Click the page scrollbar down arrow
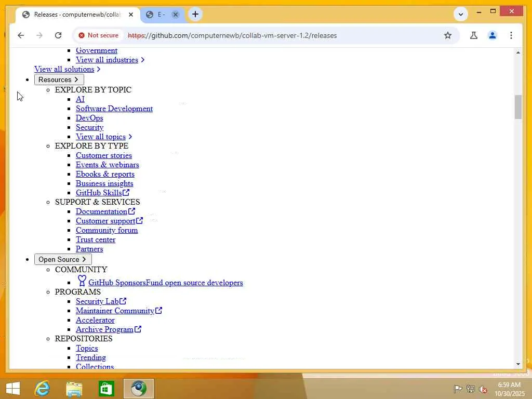The image size is (532, 399). 518,364
